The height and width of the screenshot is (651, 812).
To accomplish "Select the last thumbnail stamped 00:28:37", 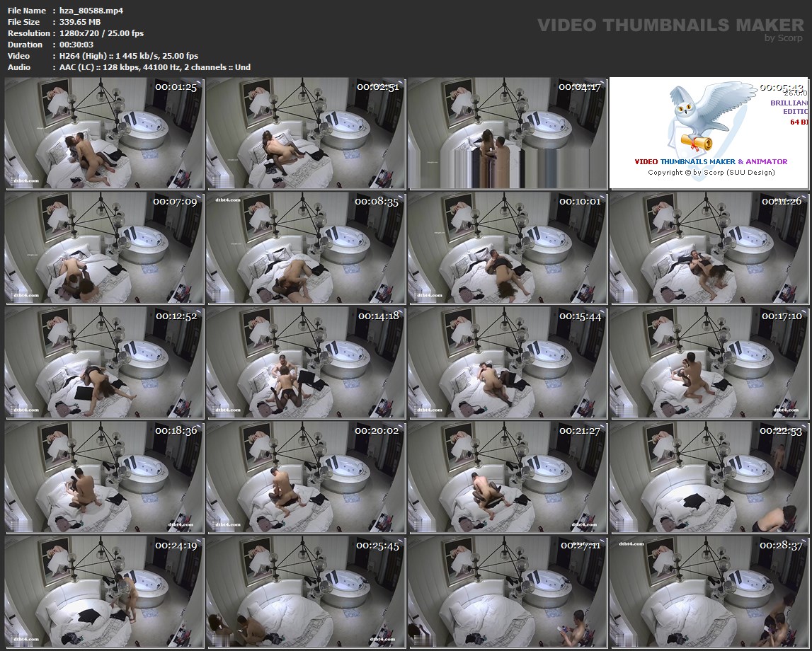I will coord(710,592).
